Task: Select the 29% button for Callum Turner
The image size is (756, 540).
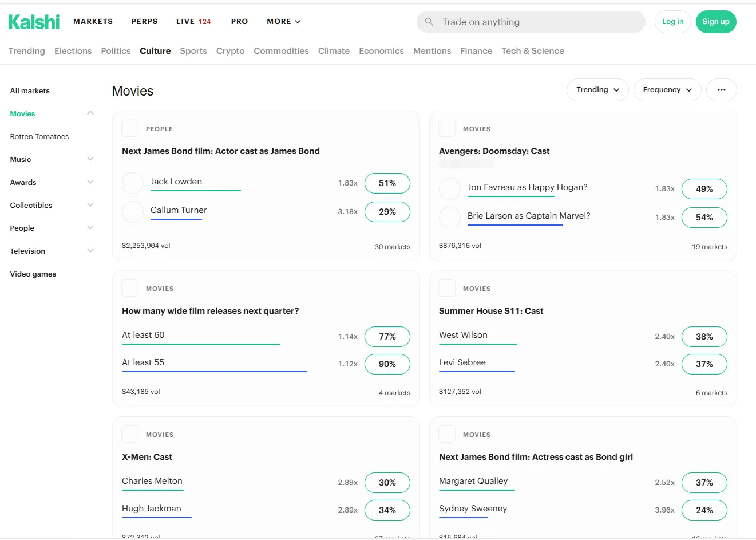Action: pyautogui.click(x=387, y=212)
